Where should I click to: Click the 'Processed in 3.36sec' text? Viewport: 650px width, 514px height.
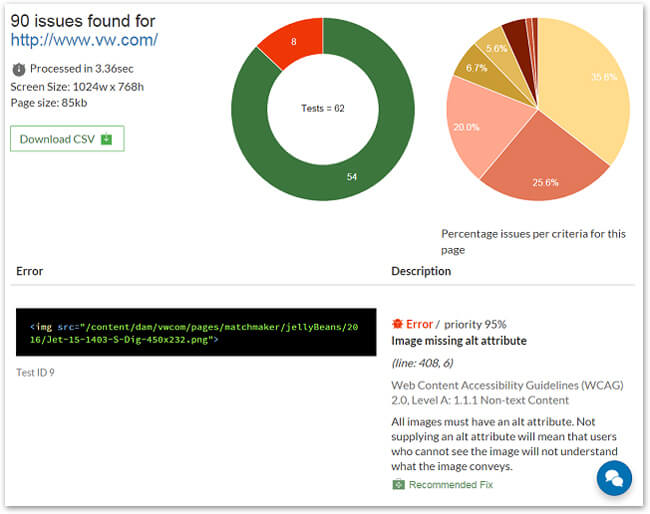[x=82, y=69]
